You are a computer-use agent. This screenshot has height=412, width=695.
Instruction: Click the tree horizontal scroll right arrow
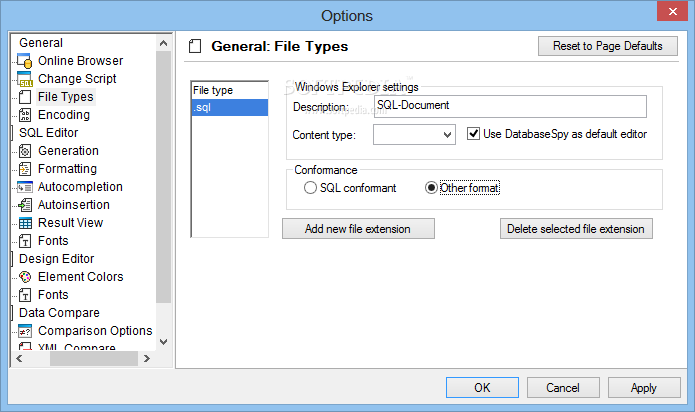click(147, 358)
